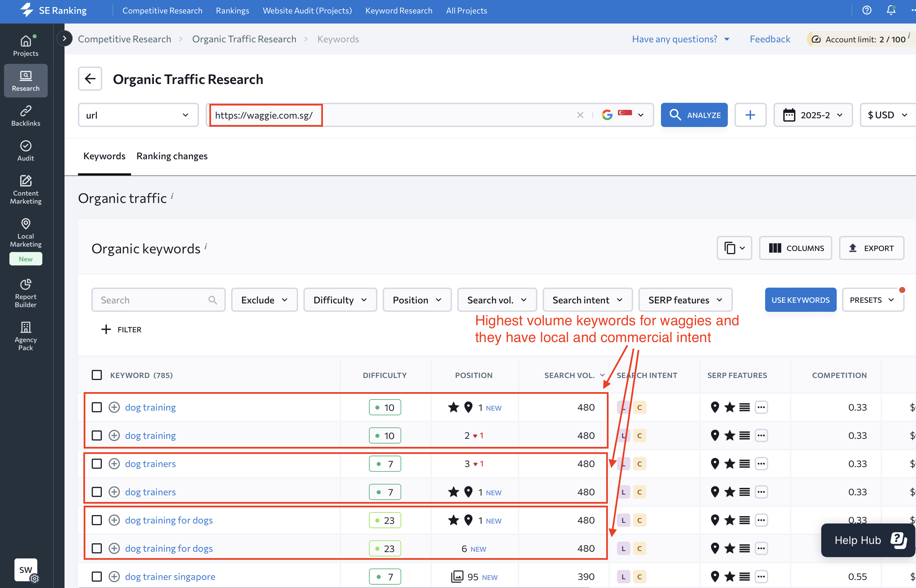Open the Projects sidebar section
Screen dimensions: 916x588
point(26,46)
